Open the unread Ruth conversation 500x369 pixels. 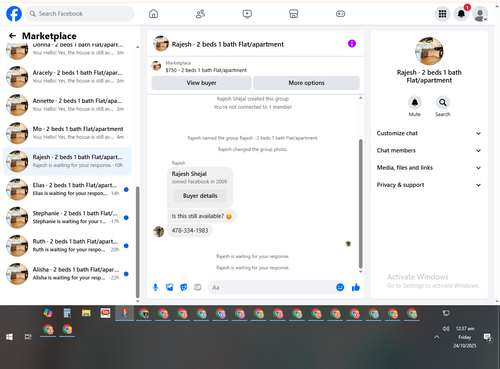[67, 245]
